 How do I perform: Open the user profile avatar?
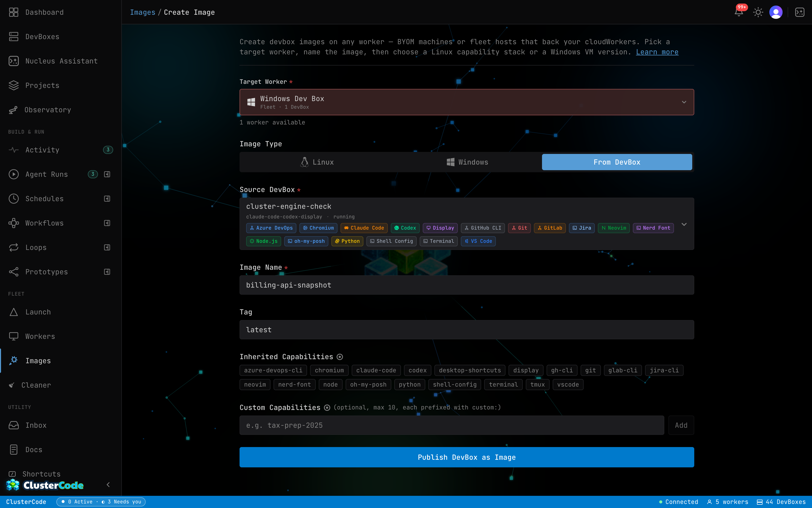776,12
